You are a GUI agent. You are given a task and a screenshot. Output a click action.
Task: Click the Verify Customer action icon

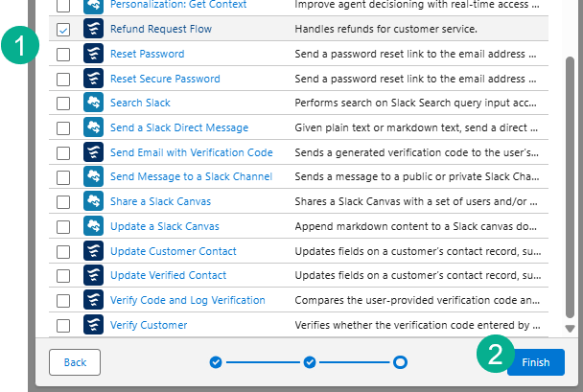click(x=93, y=326)
